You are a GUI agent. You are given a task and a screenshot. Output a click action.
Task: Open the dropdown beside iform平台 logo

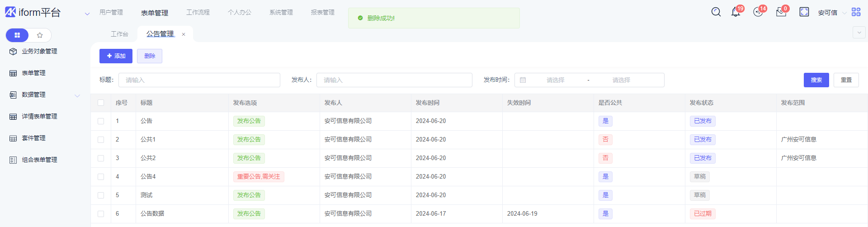click(87, 14)
